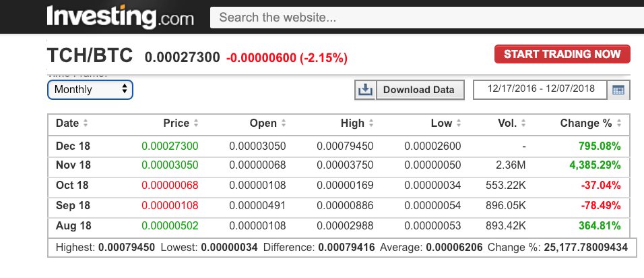Open the calendar date picker icon
The height and width of the screenshot is (278, 644).
click(618, 90)
